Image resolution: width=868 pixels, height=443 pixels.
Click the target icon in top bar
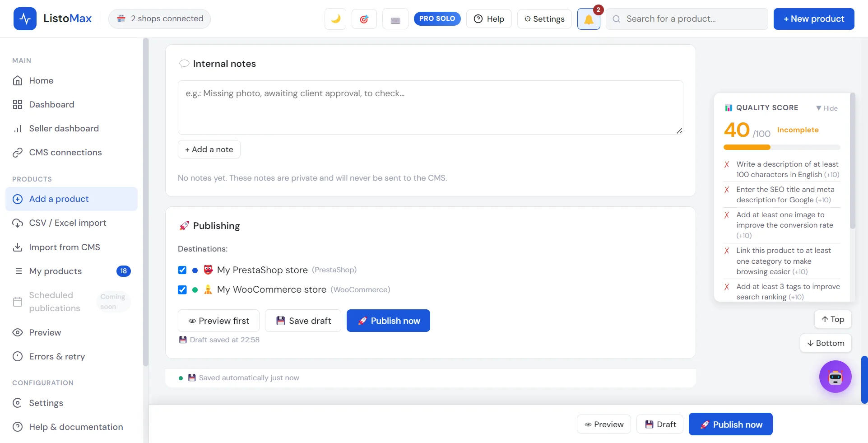tap(364, 19)
